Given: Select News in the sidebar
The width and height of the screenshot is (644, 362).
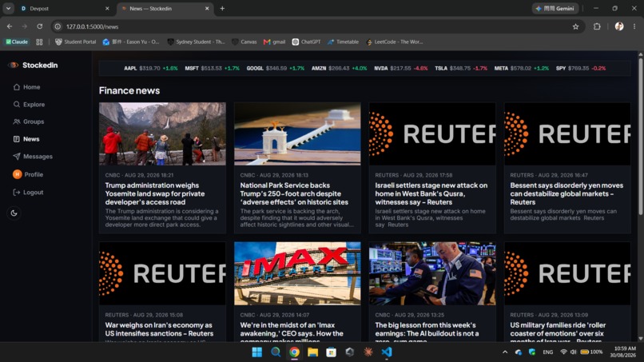Looking at the screenshot, I should point(26,139).
